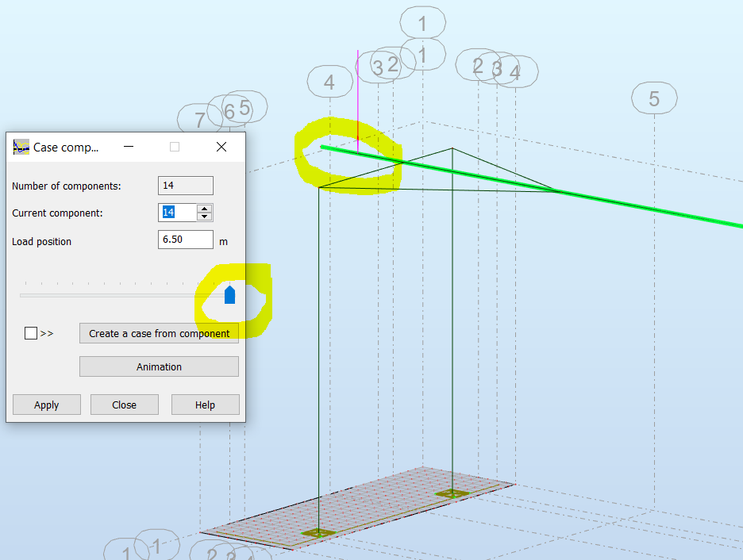Open the Animation dialog
743x560 pixels.
(x=158, y=366)
